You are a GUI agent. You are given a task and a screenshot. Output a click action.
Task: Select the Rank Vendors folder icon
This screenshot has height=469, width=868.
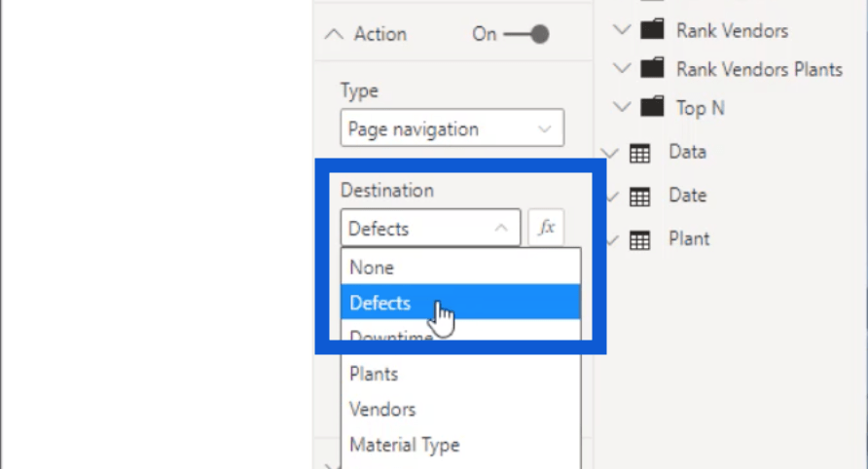point(652,29)
